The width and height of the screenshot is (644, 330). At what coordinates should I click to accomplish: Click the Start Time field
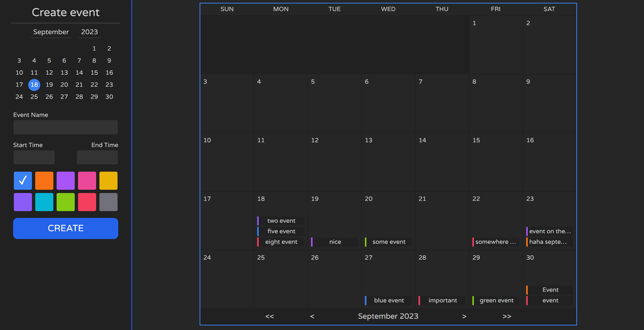[34, 157]
